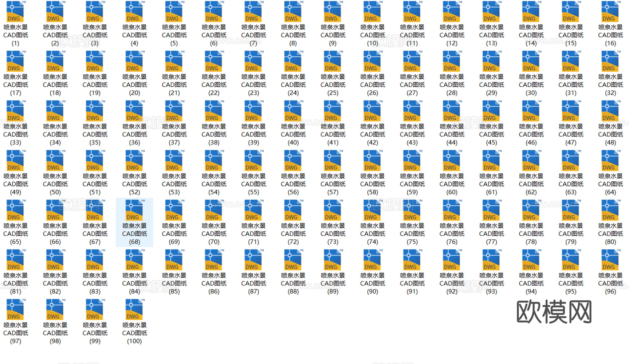
Task: Select DWG file icon 喷泉水景CAD图纸 (55)
Action: pos(253,161)
